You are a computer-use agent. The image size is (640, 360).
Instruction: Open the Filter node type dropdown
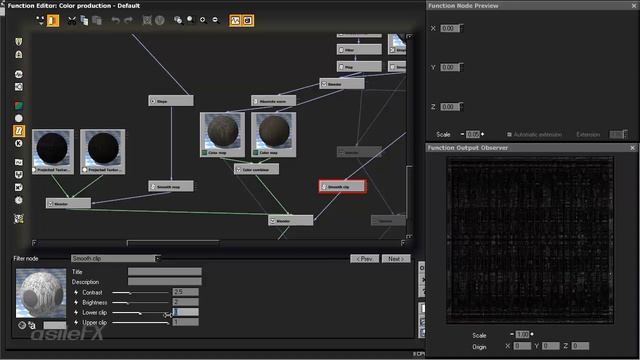116,258
